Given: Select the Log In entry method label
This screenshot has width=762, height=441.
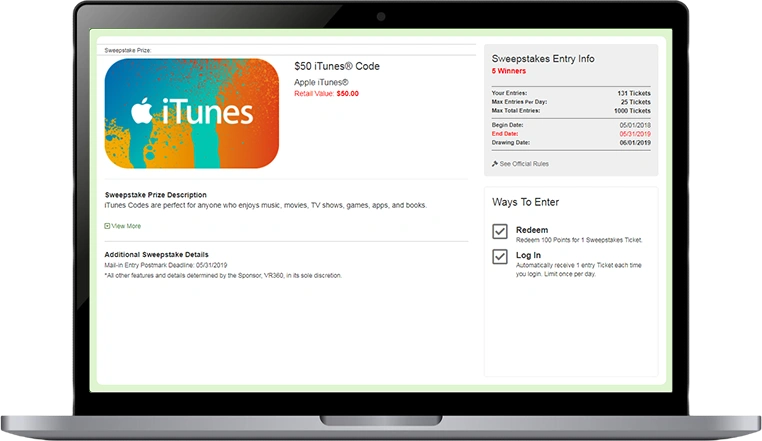Looking at the screenshot, I should coord(530,256).
